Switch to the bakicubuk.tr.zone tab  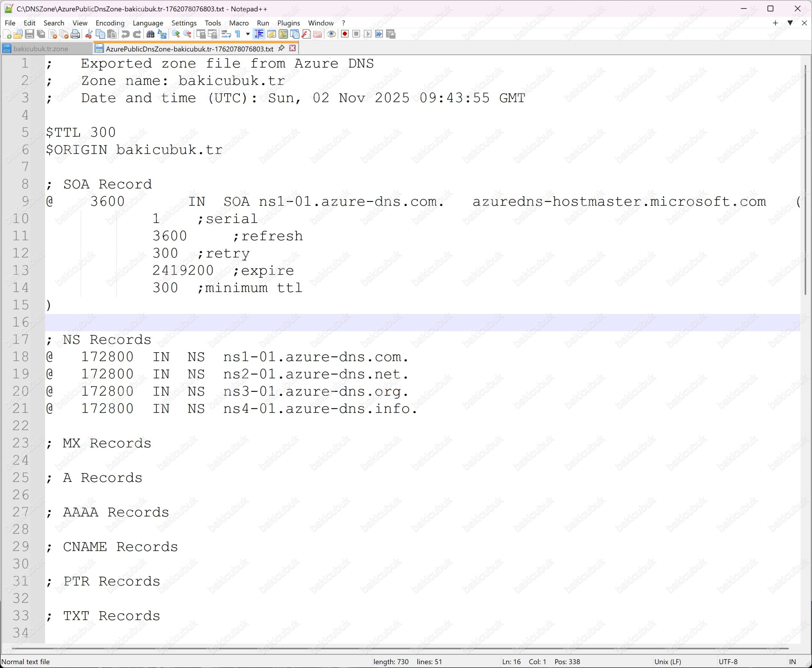tap(40, 49)
